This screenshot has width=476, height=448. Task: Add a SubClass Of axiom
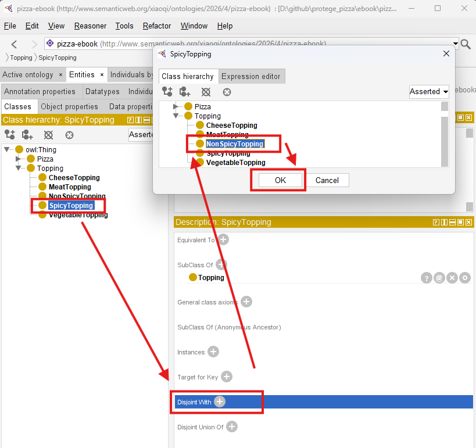pyautogui.click(x=221, y=264)
